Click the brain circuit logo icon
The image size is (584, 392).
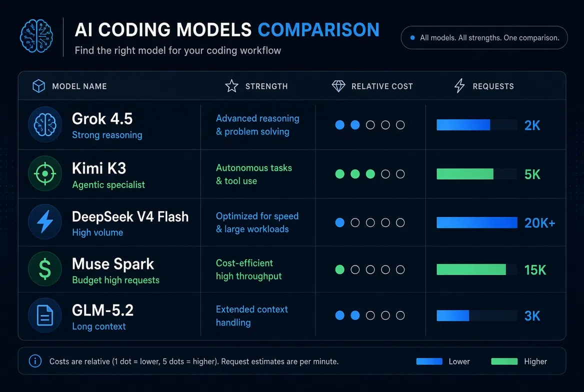pos(36,36)
